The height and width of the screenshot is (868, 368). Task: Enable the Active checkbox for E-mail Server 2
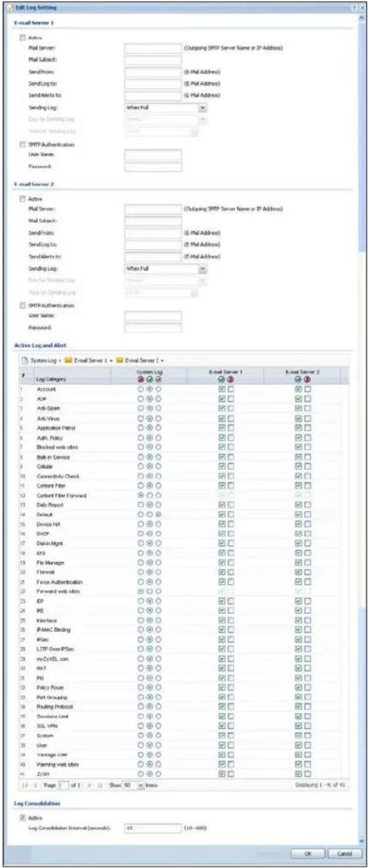click(x=23, y=199)
